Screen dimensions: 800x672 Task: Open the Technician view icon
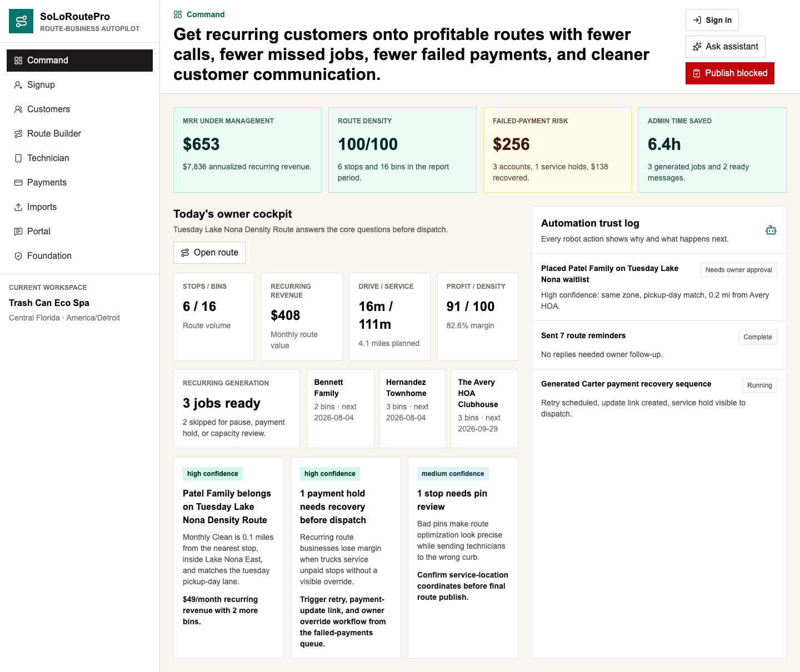point(18,158)
